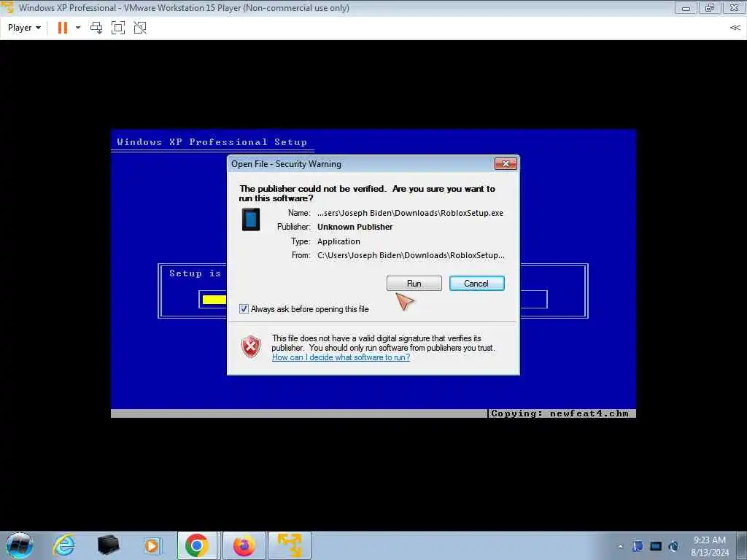Open the clock showing 9:23 AM
The height and width of the screenshot is (560, 747).
pyautogui.click(x=709, y=546)
